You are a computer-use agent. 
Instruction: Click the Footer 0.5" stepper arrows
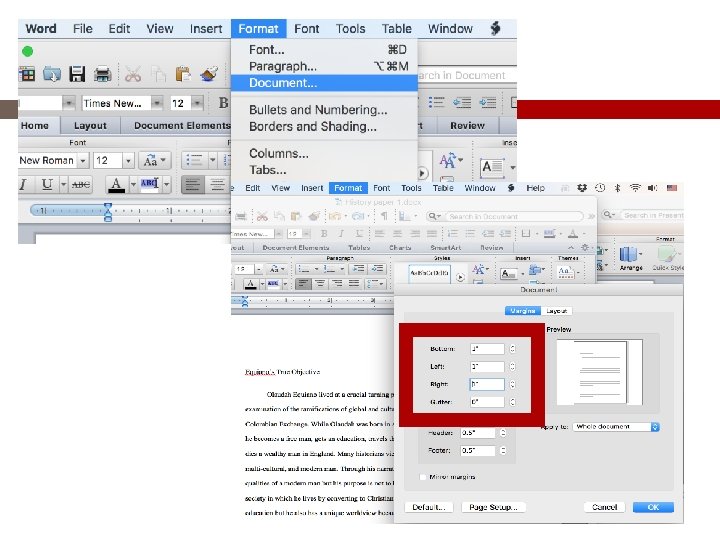click(503, 450)
